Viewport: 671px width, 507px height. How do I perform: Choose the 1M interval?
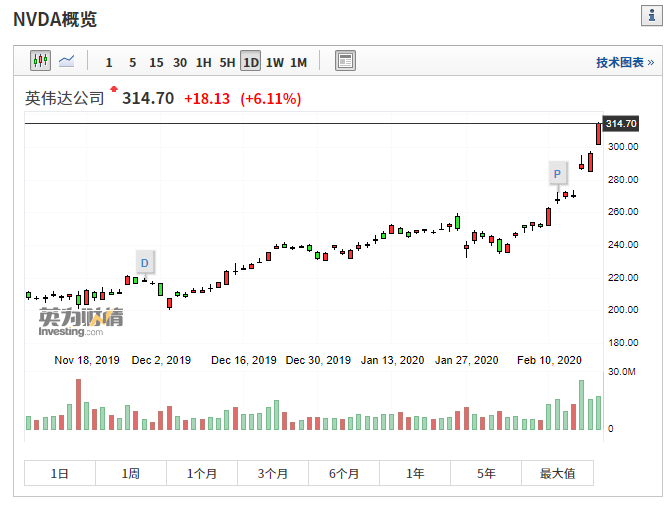point(299,63)
